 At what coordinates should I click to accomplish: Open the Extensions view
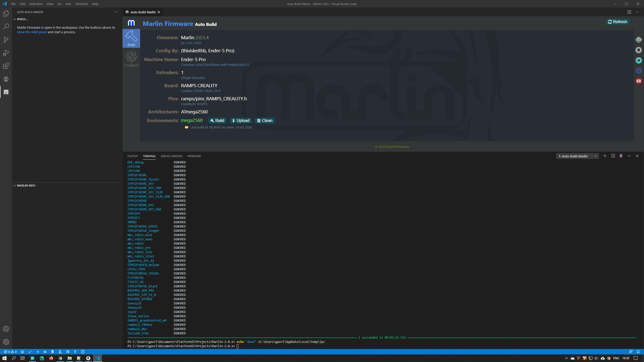coord(6,66)
